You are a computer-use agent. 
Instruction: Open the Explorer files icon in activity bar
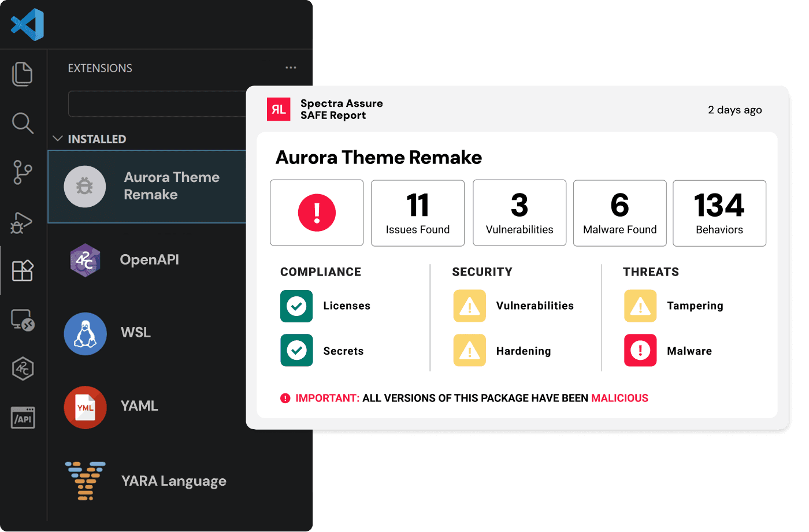click(x=23, y=74)
